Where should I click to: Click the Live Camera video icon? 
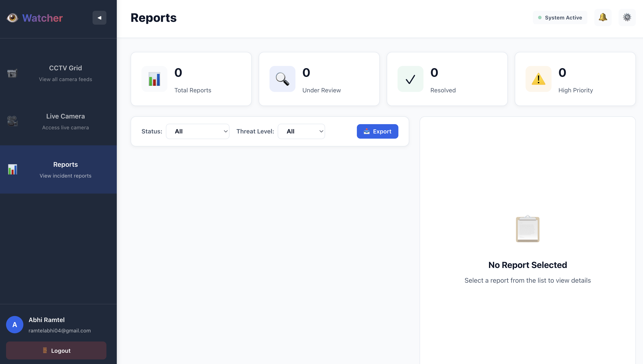point(12,121)
